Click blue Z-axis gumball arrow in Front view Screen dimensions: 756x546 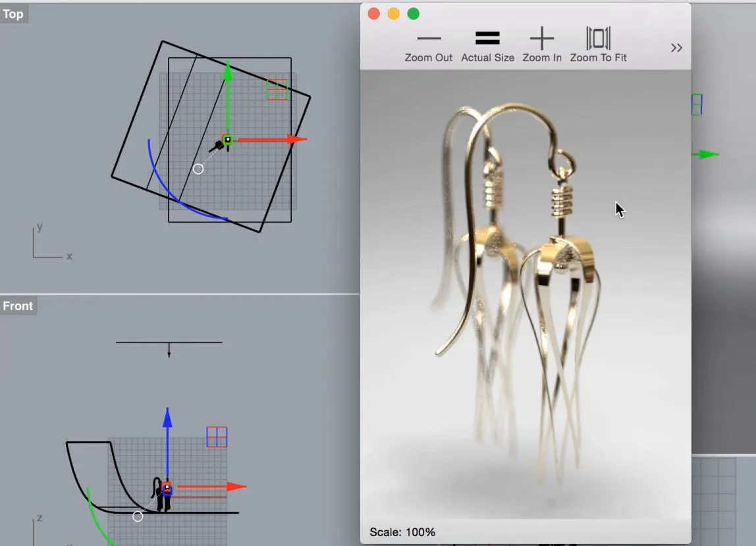(167, 418)
